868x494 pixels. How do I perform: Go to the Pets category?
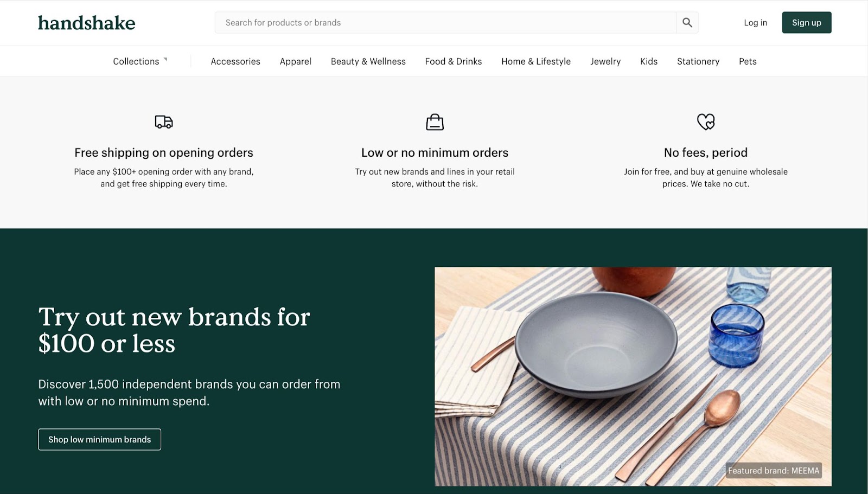pos(748,61)
